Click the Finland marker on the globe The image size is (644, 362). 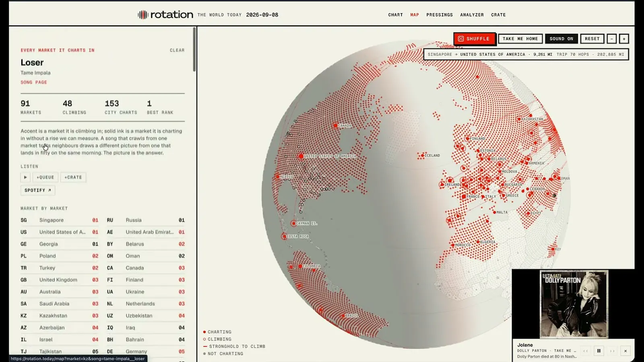467,139
